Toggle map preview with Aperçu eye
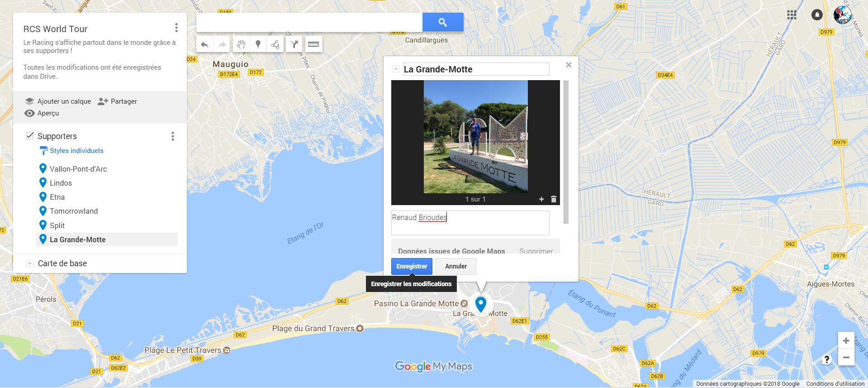 [x=42, y=113]
